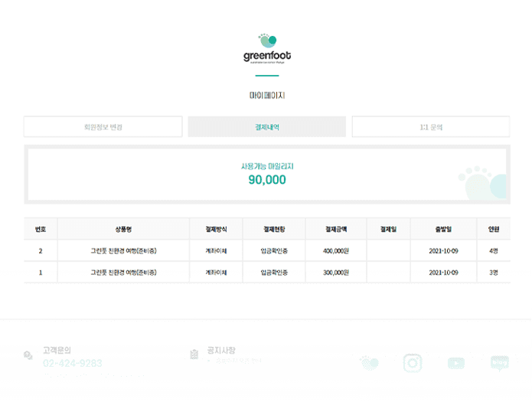This screenshot has width=532, height=412.
Task: Click the 결제금액 column header
Action: tap(336, 229)
